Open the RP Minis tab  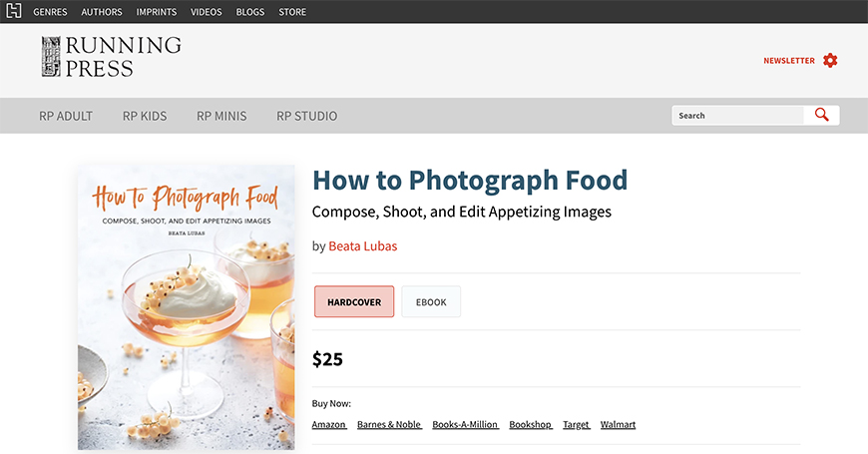pyautogui.click(x=221, y=116)
